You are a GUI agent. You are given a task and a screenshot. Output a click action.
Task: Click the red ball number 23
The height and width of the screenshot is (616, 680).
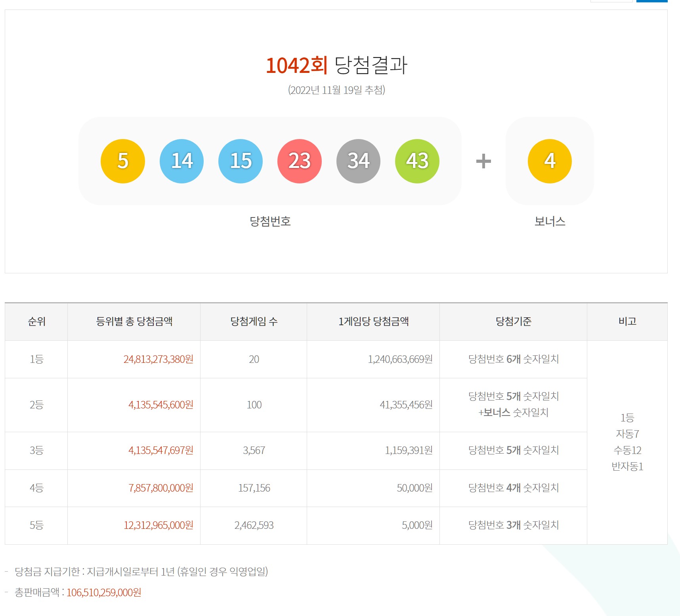coord(300,161)
